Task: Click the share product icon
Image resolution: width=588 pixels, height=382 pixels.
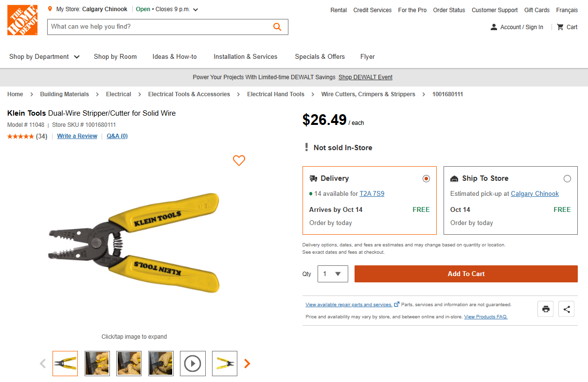Action: (x=567, y=309)
